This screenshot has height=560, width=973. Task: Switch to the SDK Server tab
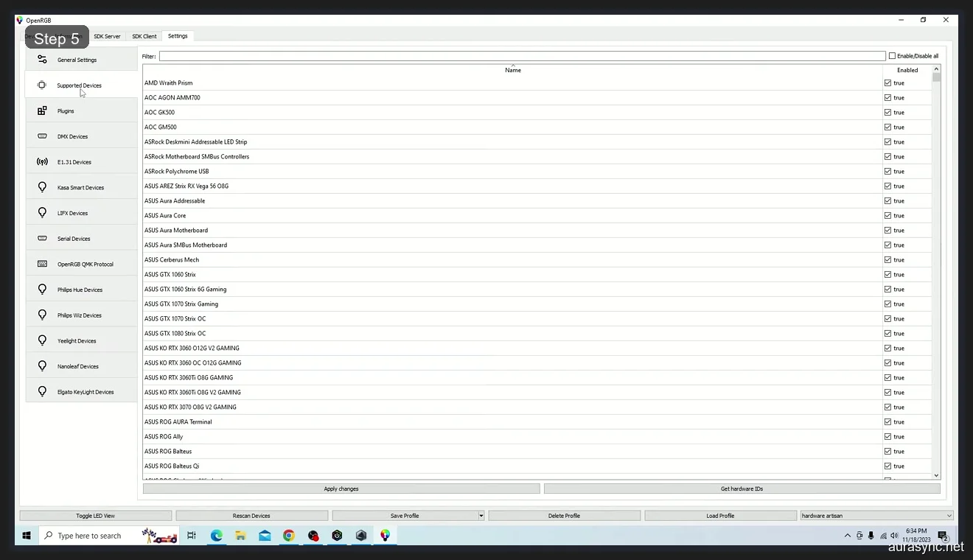click(107, 35)
